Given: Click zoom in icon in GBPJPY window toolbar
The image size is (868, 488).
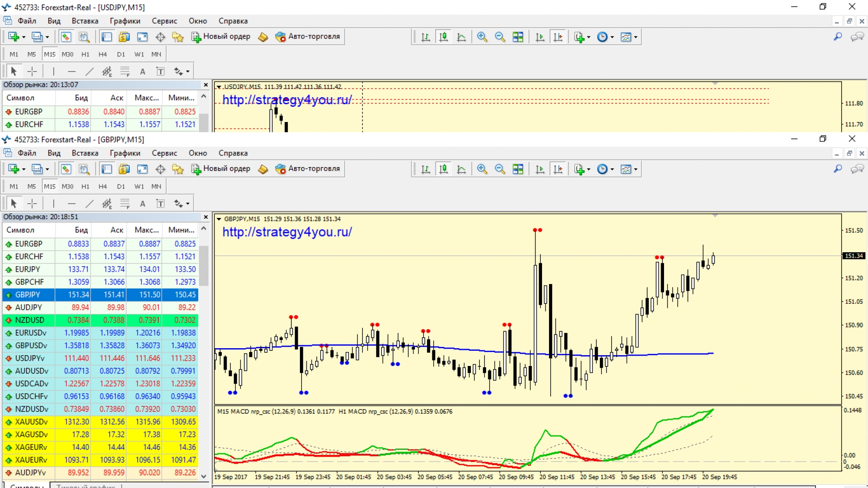Looking at the screenshot, I should [x=482, y=169].
